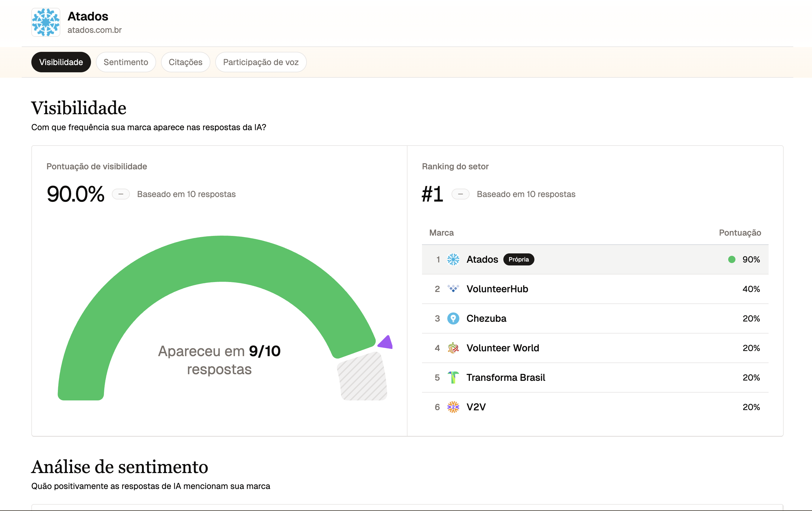Click the change indicator pill beside #1
Image resolution: width=812 pixels, height=511 pixels.
coord(460,194)
